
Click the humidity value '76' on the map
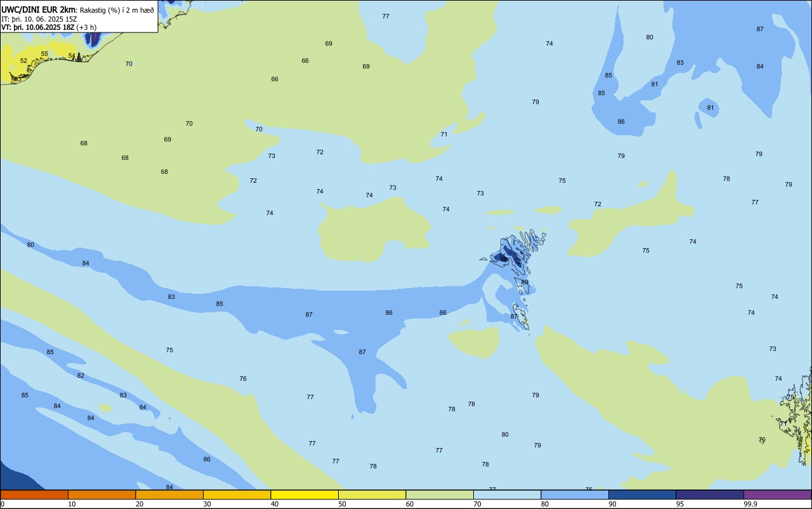(x=243, y=379)
